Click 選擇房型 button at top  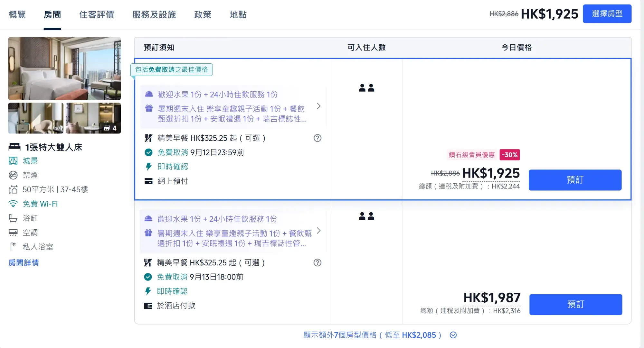click(x=607, y=14)
